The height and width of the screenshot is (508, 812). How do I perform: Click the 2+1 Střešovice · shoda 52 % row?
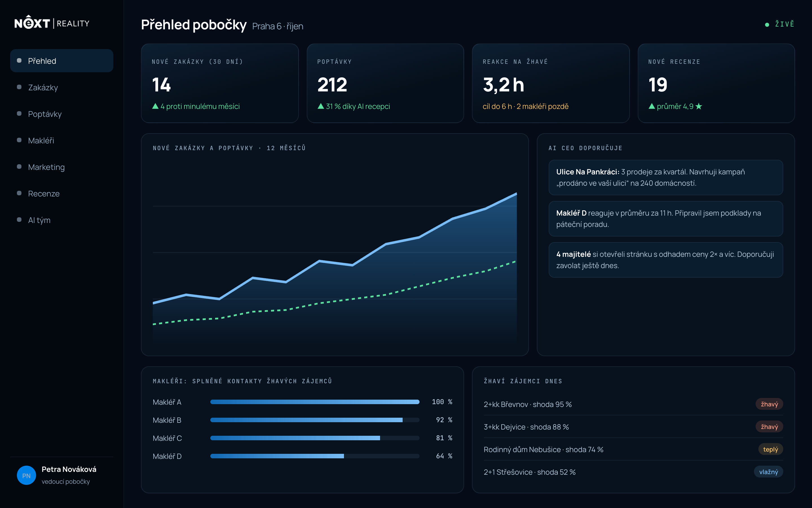[x=633, y=472]
